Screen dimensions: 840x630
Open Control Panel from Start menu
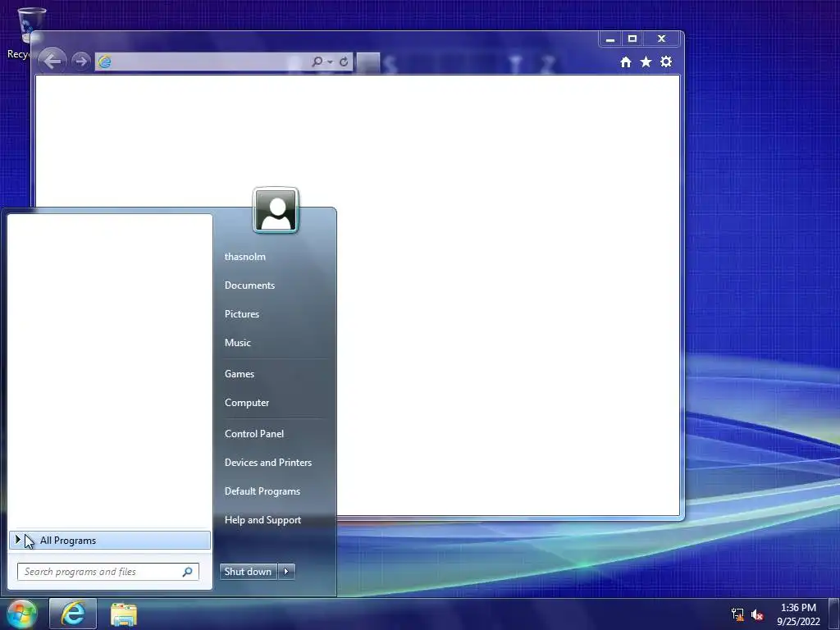(254, 434)
